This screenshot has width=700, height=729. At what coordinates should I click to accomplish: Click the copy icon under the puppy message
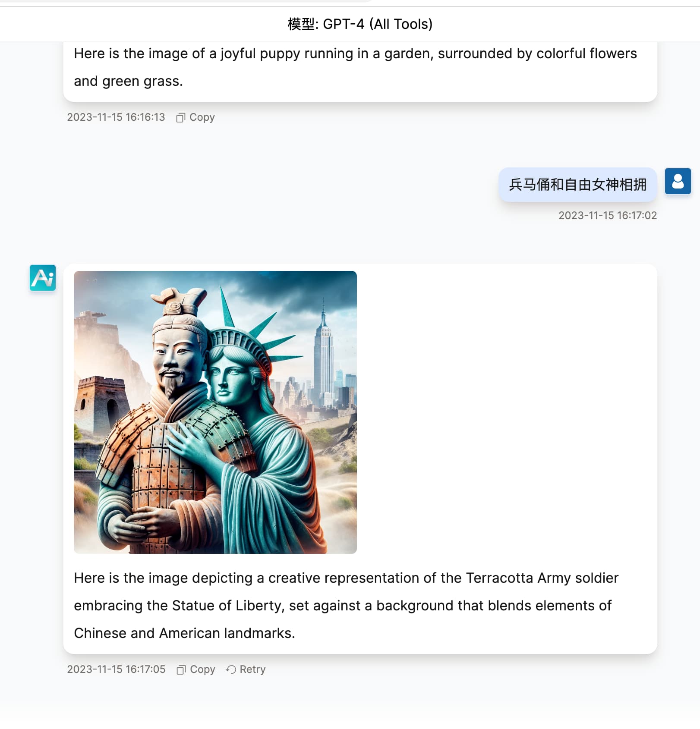180,117
